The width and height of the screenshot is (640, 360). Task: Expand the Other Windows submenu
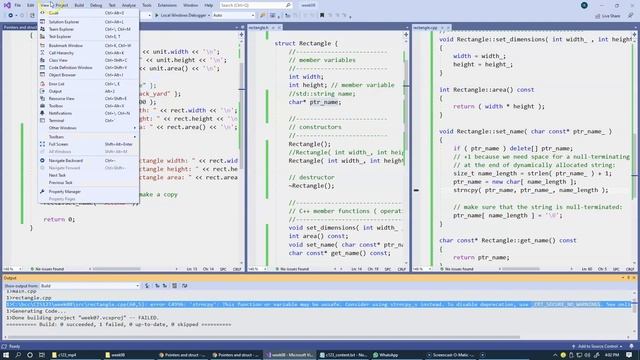point(89,128)
